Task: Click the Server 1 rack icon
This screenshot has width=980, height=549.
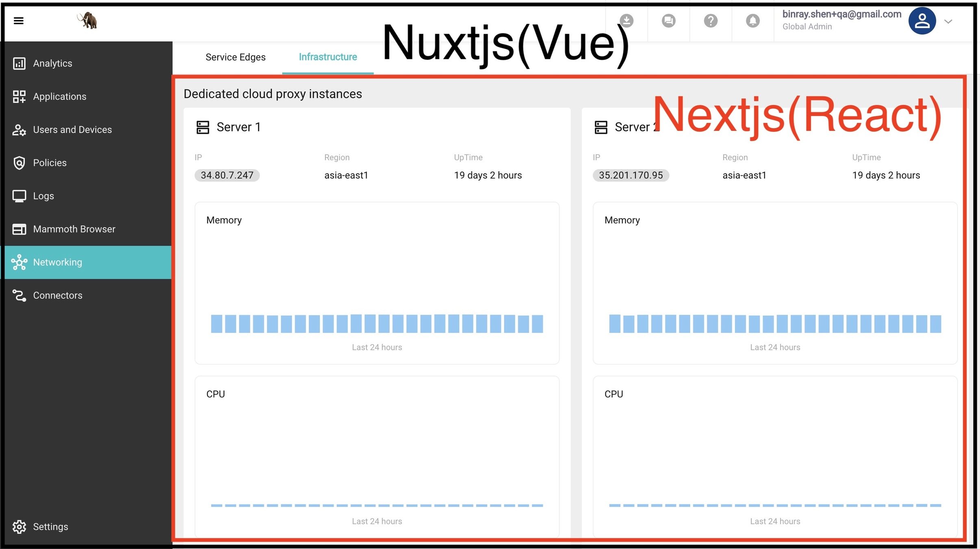Action: pyautogui.click(x=202, y=127)
